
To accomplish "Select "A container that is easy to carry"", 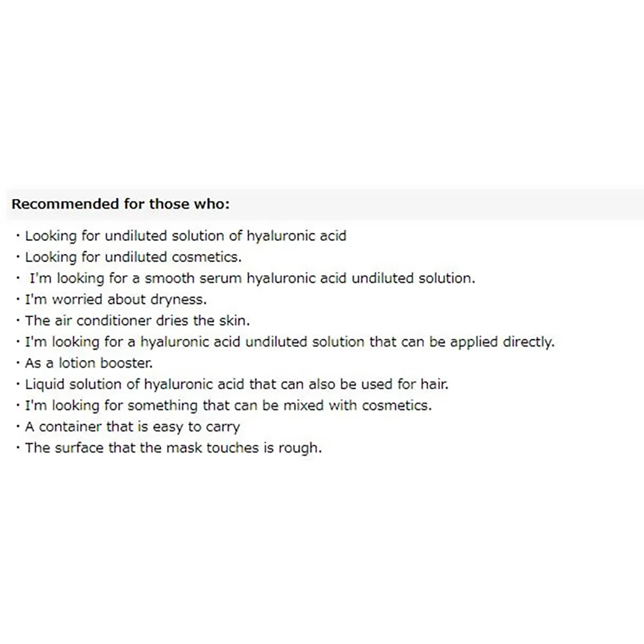I will (132, 427).
